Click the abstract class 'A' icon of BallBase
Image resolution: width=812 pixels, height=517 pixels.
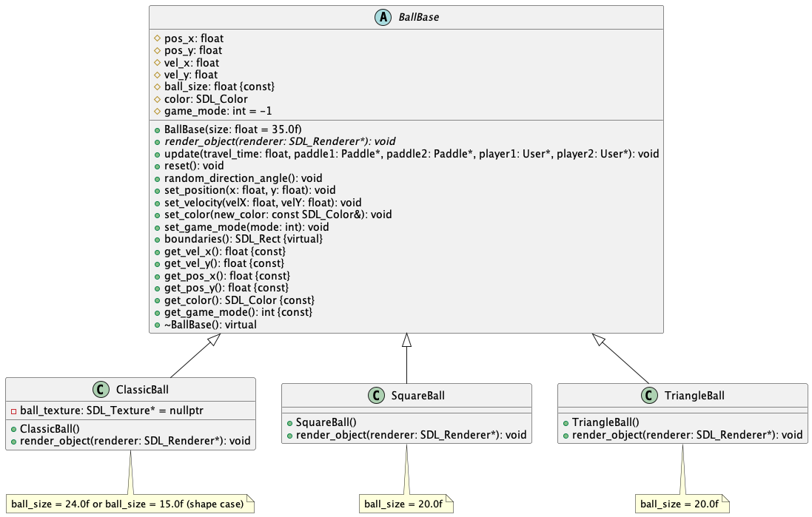383,17
